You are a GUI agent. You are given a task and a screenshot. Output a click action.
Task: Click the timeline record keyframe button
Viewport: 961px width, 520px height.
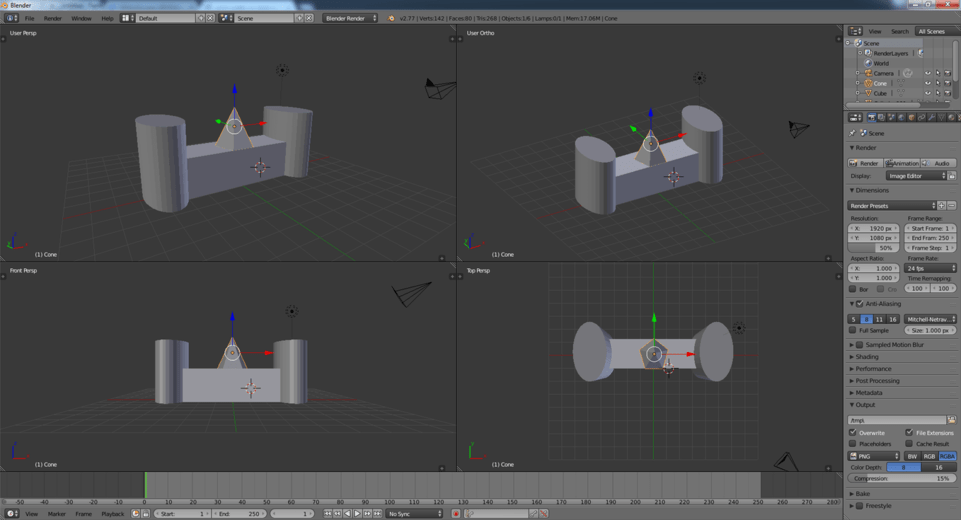pos(456,514)
